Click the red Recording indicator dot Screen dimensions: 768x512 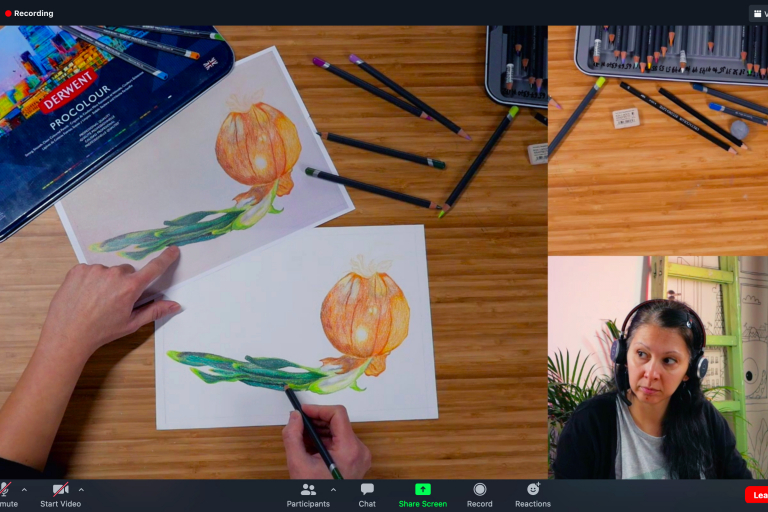coord(8,14)
